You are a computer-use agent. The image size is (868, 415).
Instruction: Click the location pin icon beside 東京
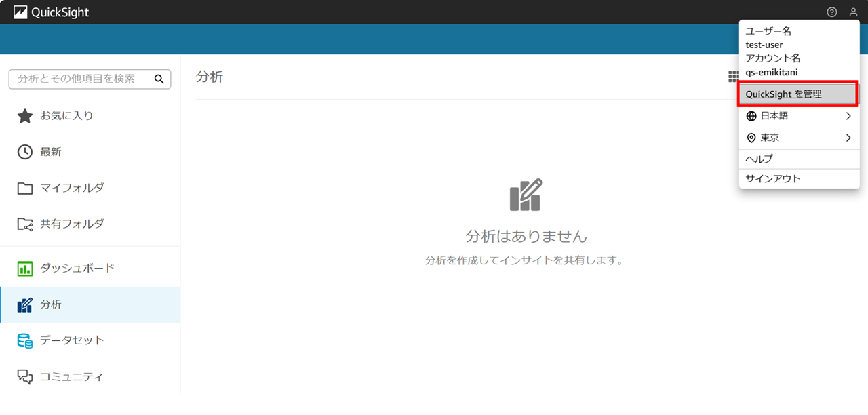751,138
